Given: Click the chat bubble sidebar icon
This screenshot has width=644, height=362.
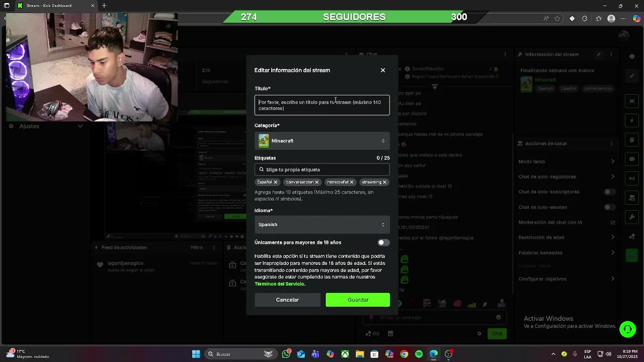Looking at the screenshot, I should click(632, 159).
